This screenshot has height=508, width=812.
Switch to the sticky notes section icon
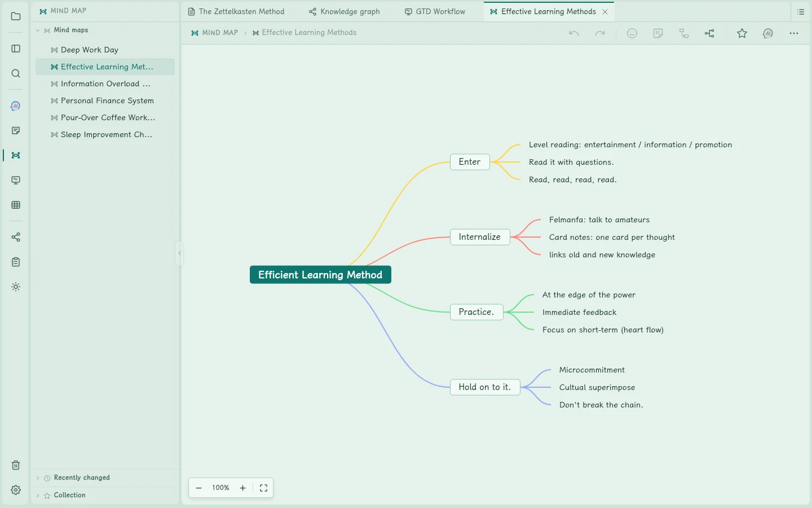pos(16,131)
